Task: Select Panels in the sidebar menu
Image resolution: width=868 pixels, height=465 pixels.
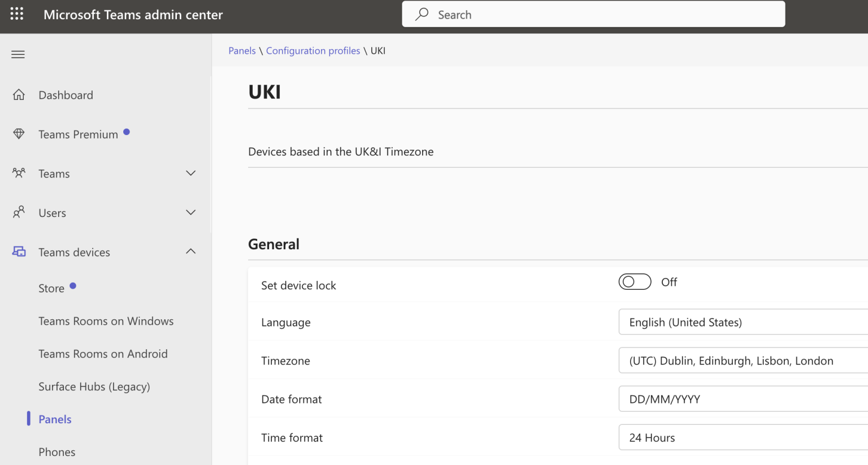Action: pos(54,419)
